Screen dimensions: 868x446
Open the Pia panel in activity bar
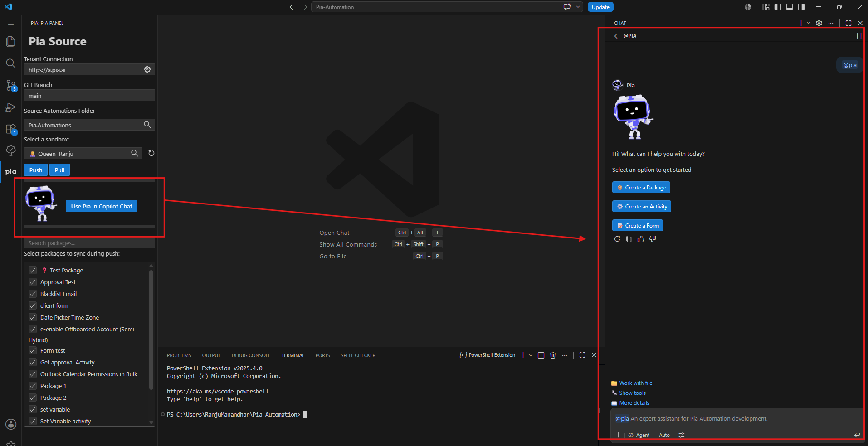click(10, 172)
